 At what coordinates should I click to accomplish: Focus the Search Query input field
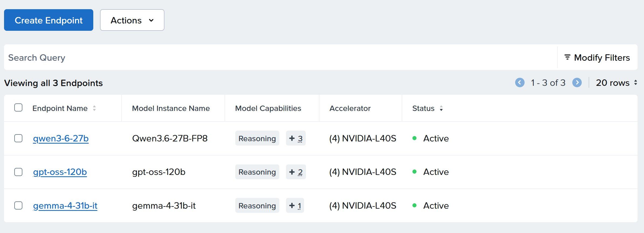click(280, 57)
